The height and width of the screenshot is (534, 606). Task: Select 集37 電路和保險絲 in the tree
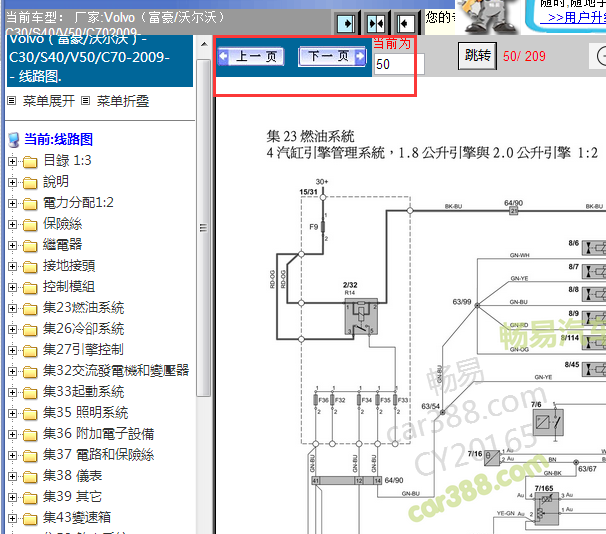click(99, 455)
